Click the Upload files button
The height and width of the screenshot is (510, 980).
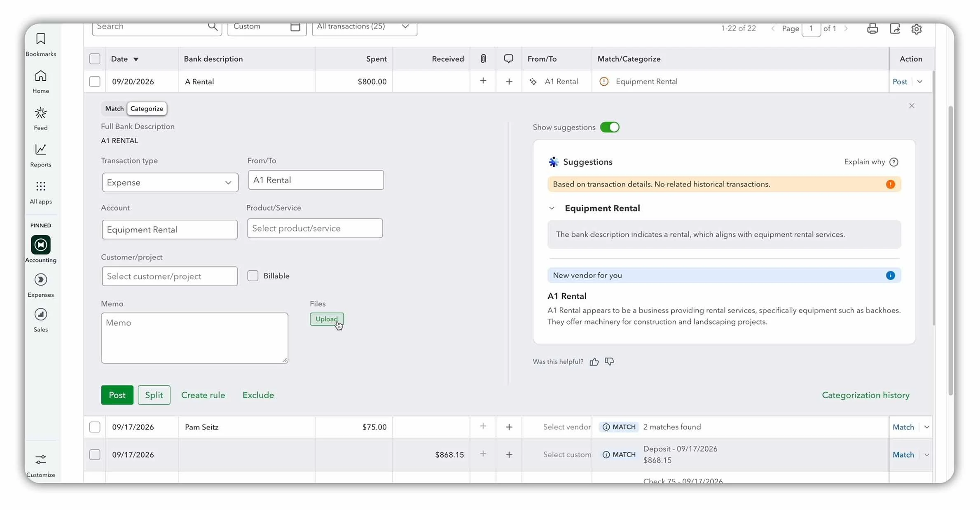(x=327, y=319)
